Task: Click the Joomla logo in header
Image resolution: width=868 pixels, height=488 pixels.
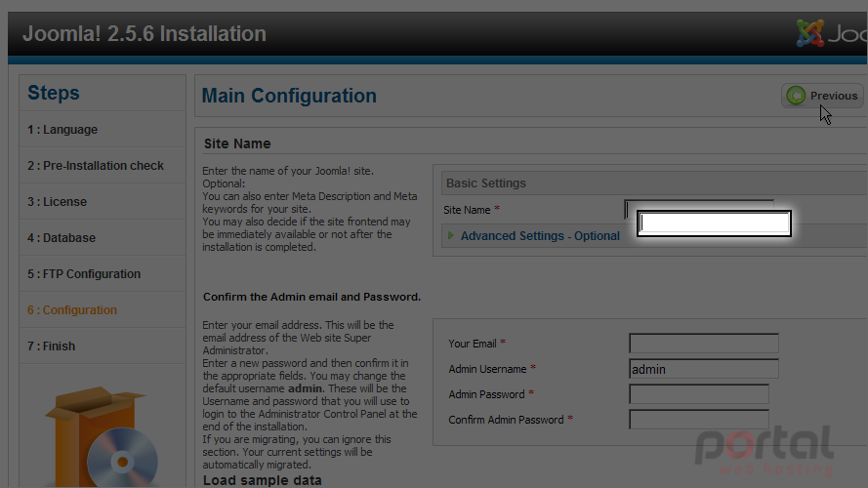Action: point(832,33)
